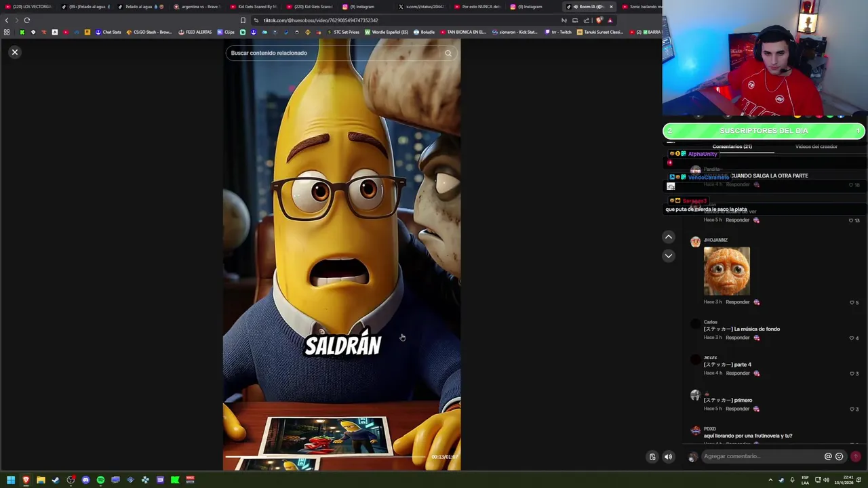Open JHOJANNZ's profile avatar
868x488 pixels.
pyautogui.click(x=695, y=242)
